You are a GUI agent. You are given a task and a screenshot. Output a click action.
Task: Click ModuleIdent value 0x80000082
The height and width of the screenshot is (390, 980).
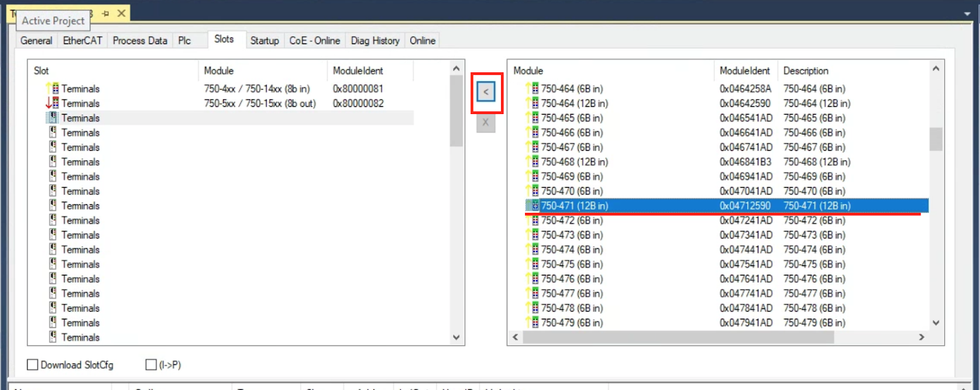[x=358, y=103]
